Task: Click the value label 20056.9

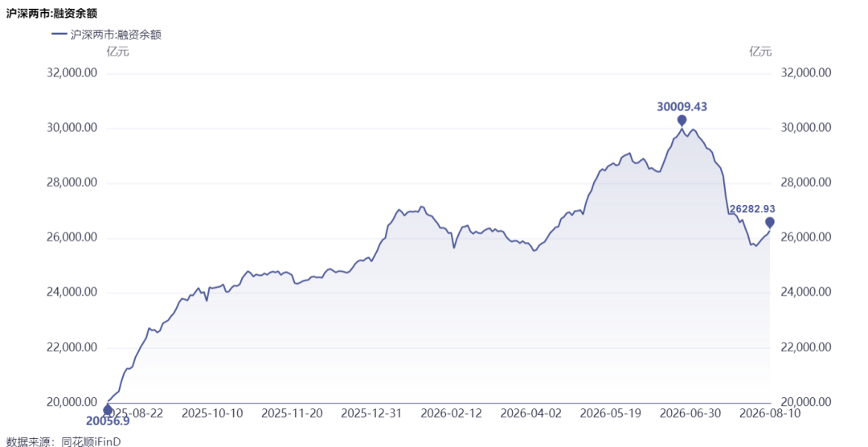Action: coord(108,422)
